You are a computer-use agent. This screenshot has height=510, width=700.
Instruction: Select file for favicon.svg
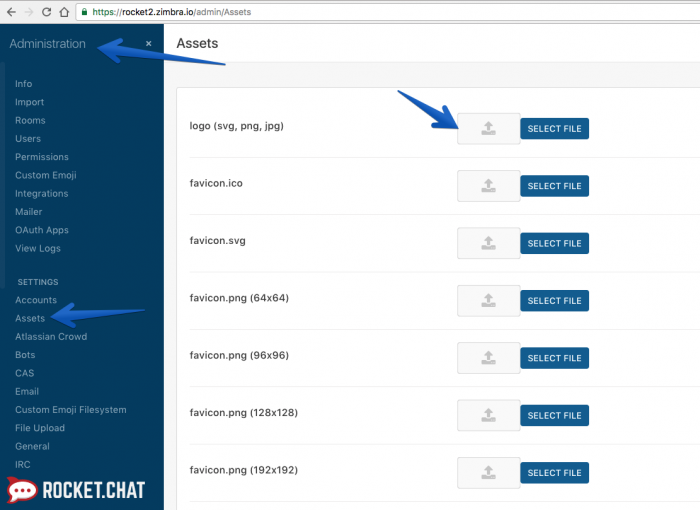pyautogui.click(x=554, y=243)
